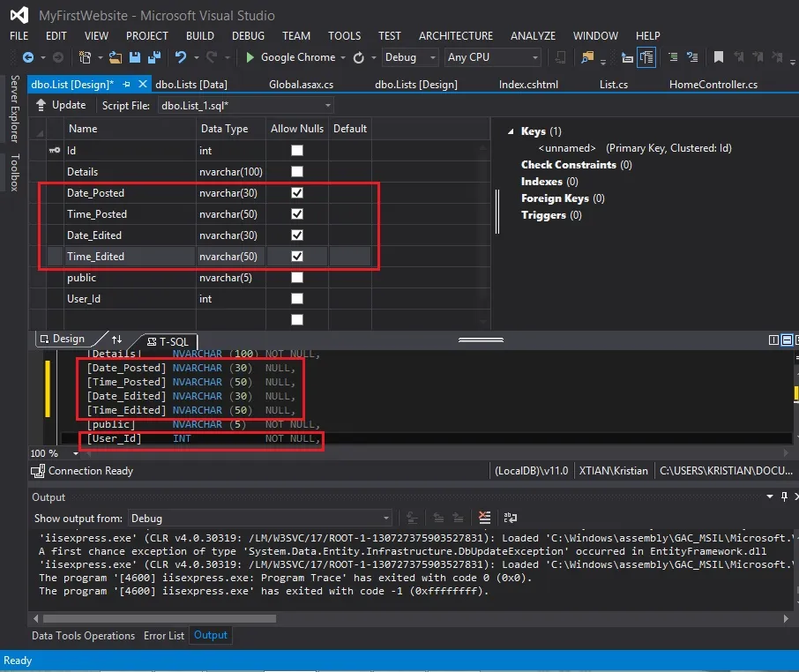
Task: Click the horizontal split view icon
Action: (788, 340)
